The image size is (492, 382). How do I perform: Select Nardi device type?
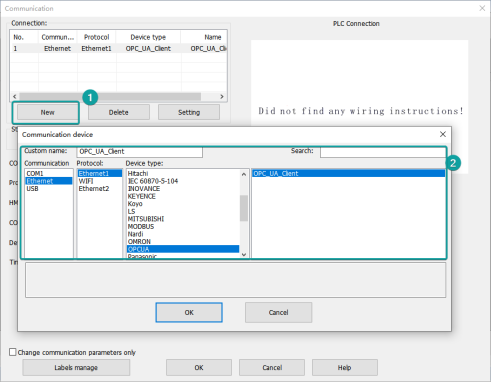click(183, 234)
